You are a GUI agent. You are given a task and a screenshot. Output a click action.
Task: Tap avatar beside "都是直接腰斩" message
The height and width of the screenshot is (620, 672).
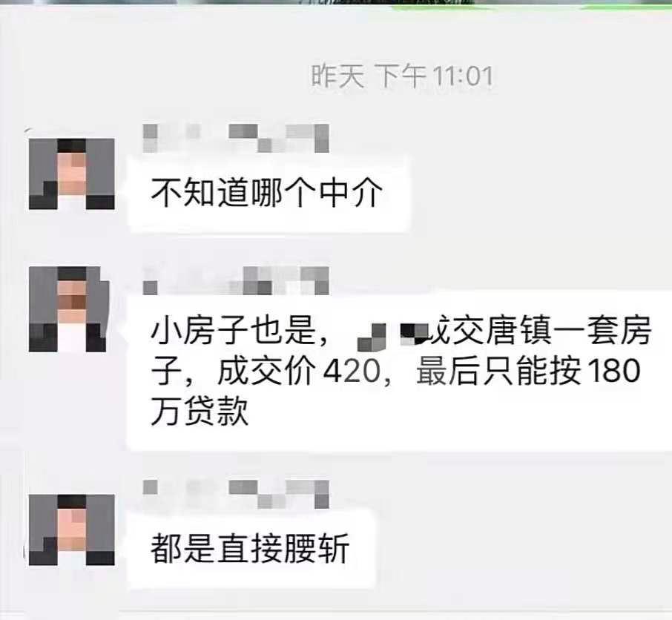pos(71,530)
